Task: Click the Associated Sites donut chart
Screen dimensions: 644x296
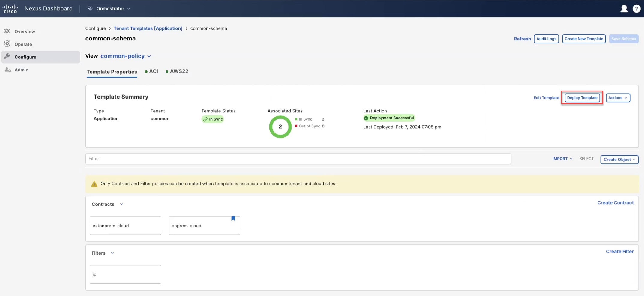Action: pos(280,127)
